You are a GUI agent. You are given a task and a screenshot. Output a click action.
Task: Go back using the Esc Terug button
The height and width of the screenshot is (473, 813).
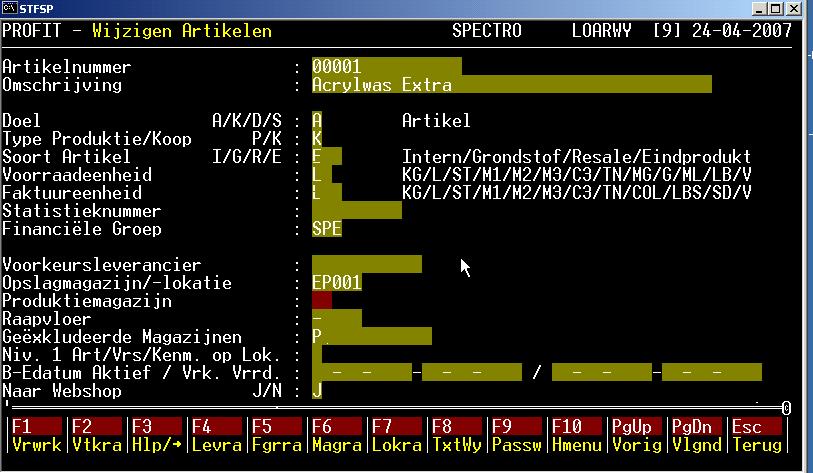(757, 435)
